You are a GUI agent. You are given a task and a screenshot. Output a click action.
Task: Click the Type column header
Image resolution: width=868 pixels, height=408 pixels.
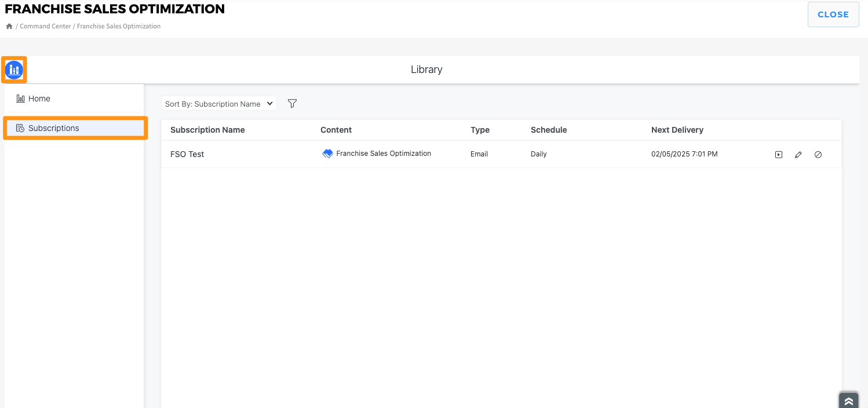click(480, 130)
